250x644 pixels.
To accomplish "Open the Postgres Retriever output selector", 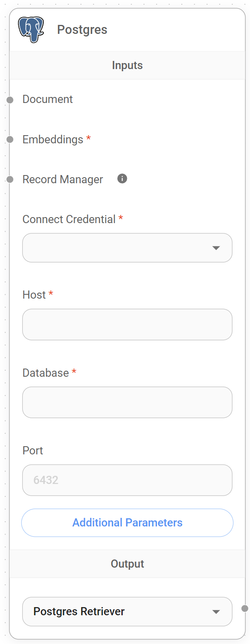I will point(127,611).
